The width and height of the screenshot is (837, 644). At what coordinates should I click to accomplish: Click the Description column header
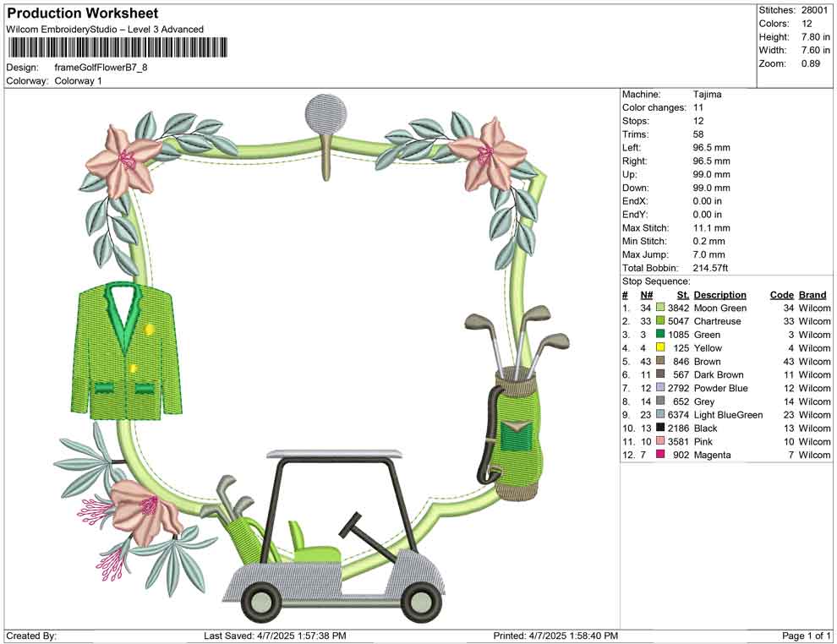719,294
